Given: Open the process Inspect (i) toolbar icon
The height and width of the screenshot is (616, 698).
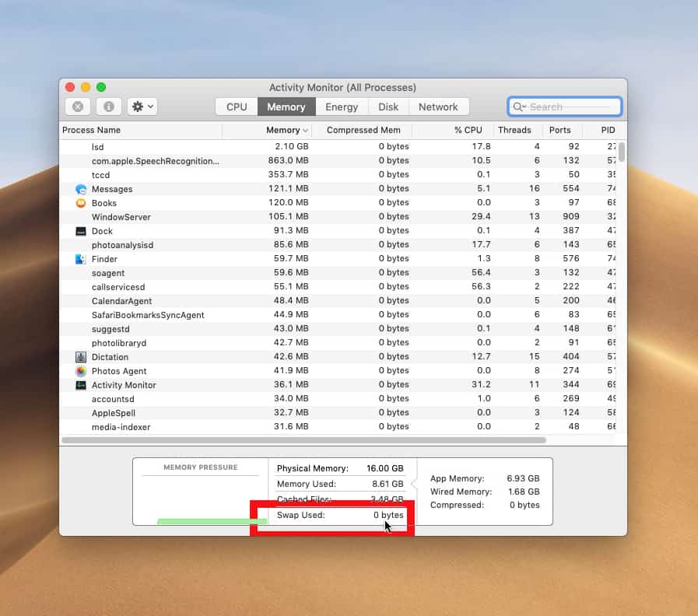Looking at the screenshot, I should 109,107.
